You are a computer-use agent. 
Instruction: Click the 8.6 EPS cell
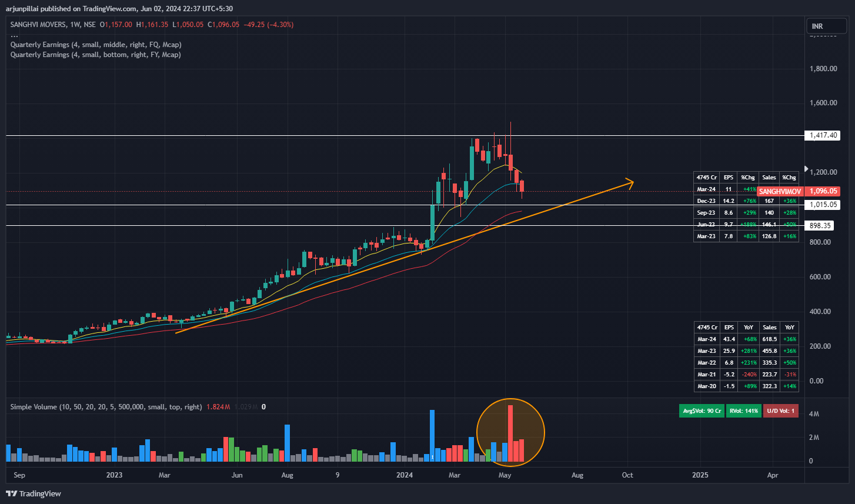[729, 213]
